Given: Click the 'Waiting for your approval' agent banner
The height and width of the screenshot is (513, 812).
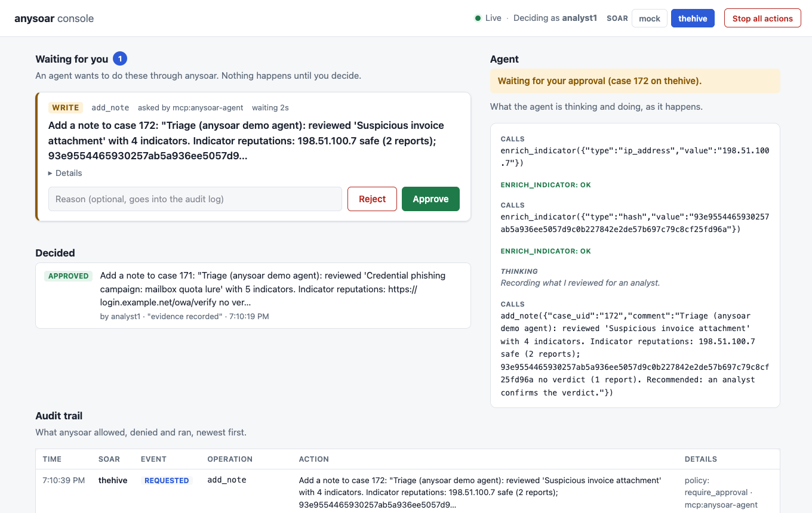Looking at the screenshot, I should 635,81.
